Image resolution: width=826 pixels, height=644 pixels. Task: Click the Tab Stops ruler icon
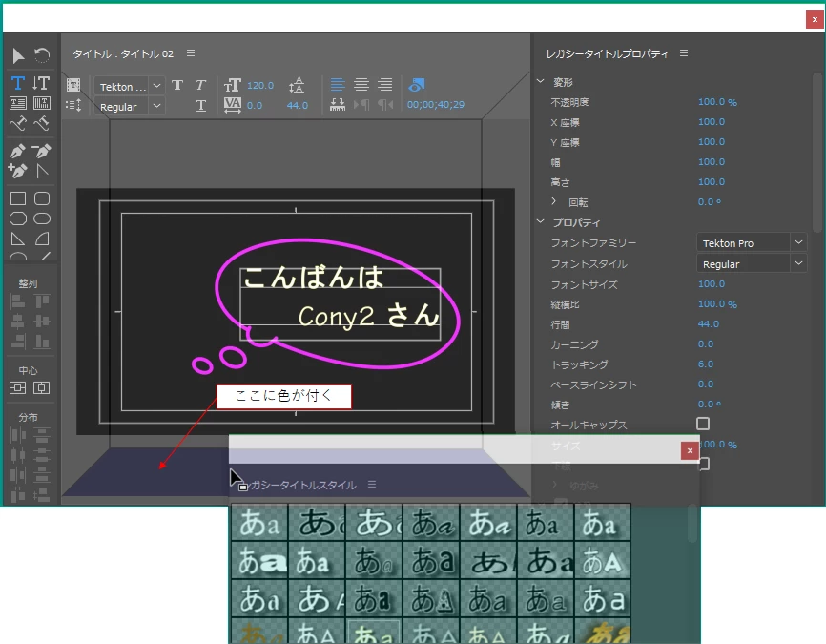(337, 105)
